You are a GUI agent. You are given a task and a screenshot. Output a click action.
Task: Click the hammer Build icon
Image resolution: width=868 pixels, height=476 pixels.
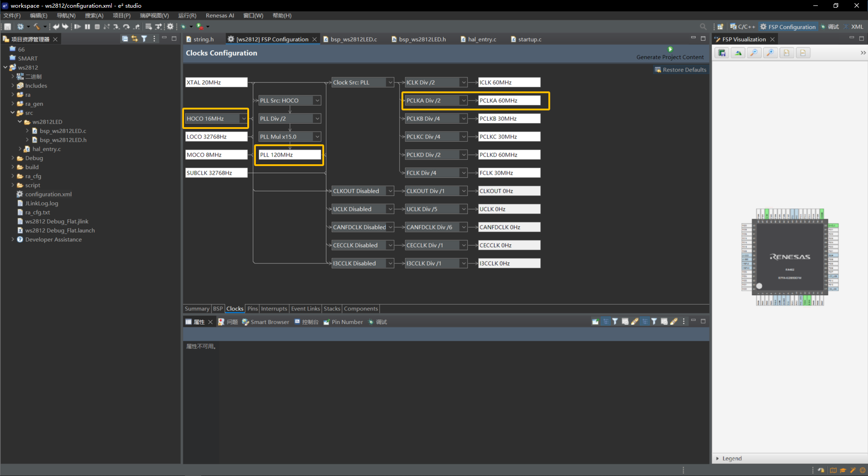[37, 27]
